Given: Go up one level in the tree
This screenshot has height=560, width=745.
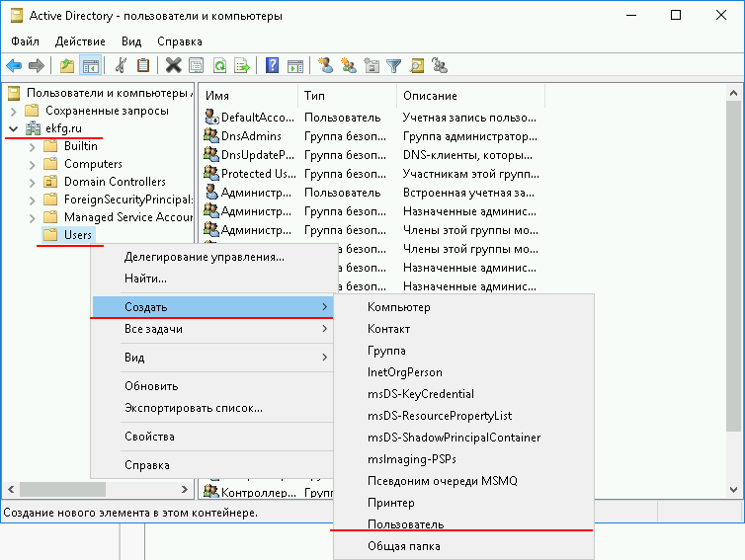Looking at the screenshot, I should pyautogui.click(x=67, y=65).
